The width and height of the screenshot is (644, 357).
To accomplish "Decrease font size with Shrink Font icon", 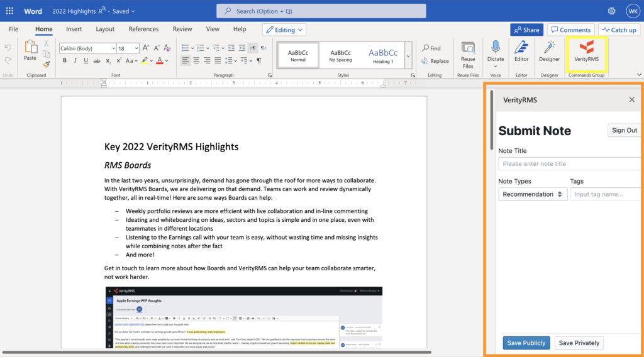I will click(x=157, y=48).
